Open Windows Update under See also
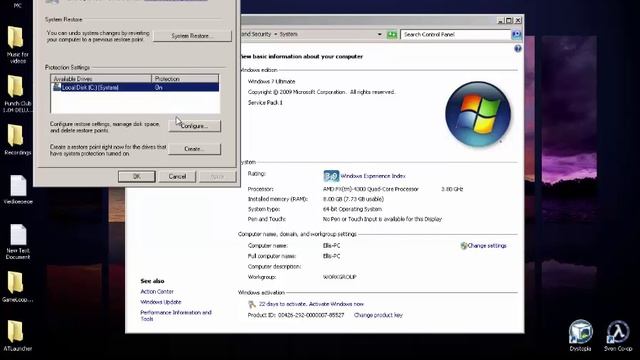The image size is (640, 360). (161, 302)
